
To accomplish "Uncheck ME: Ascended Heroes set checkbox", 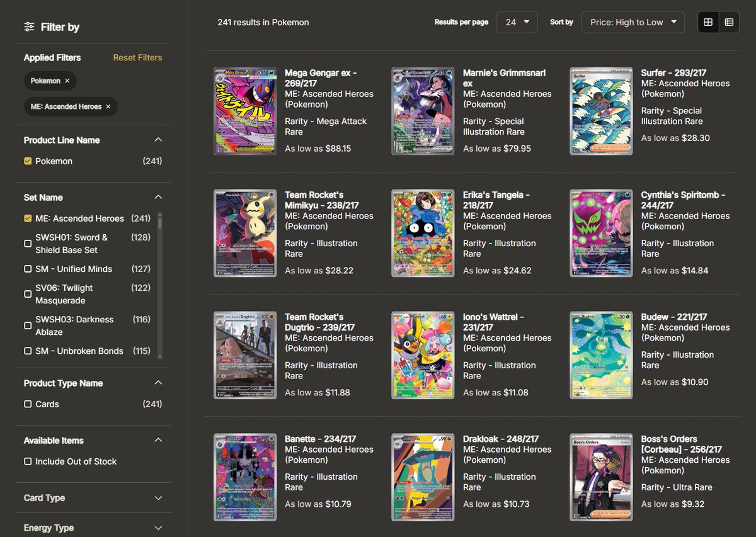I will [28, 218].
